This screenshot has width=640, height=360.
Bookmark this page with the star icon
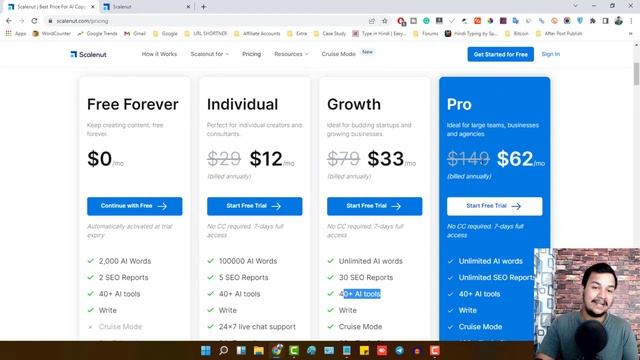coord(384,21)
